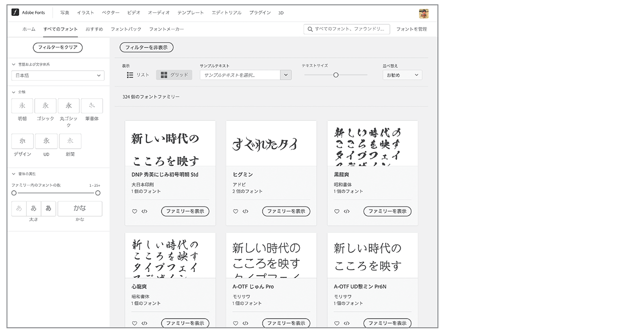The height and width of the screenshot is (333, 644).
Task: Click the フィルターを非表示 button
Action: tap(147, 48)
